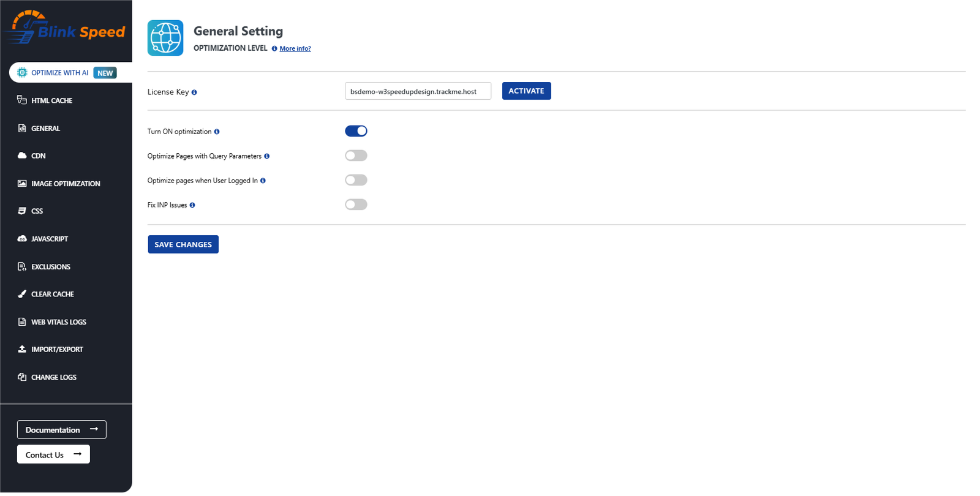980x496 pixels.
Task: Click the Web Vitals Logs document icon
Action: click(22, 321)
